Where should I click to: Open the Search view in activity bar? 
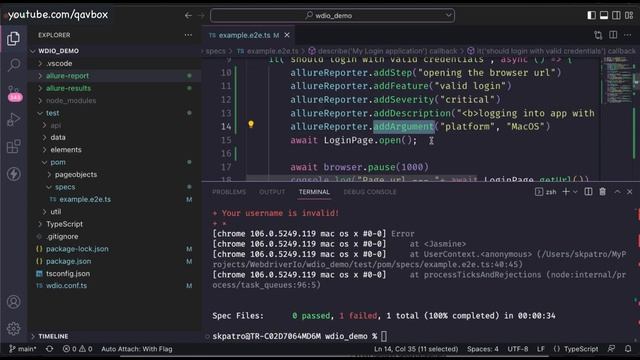tap(14, 64)
